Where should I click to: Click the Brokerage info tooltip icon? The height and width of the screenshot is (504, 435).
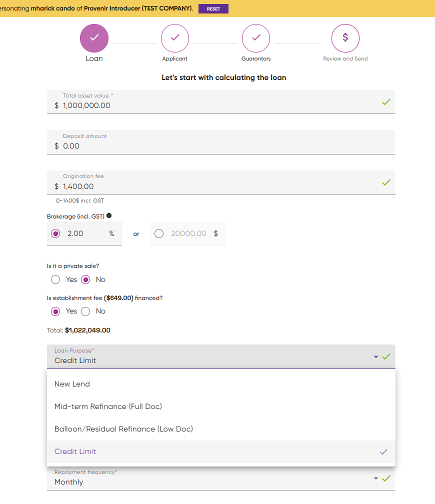[109, 215]
